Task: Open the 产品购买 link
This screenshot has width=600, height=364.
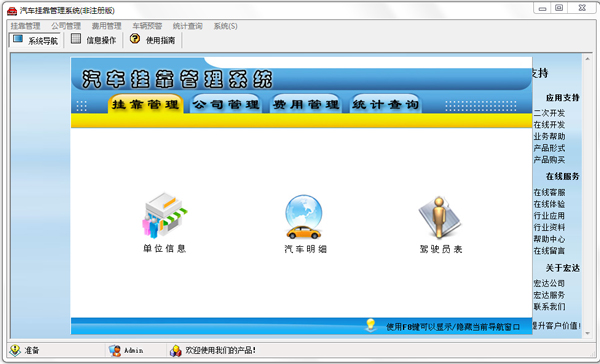Action: [x=549, y=160]
